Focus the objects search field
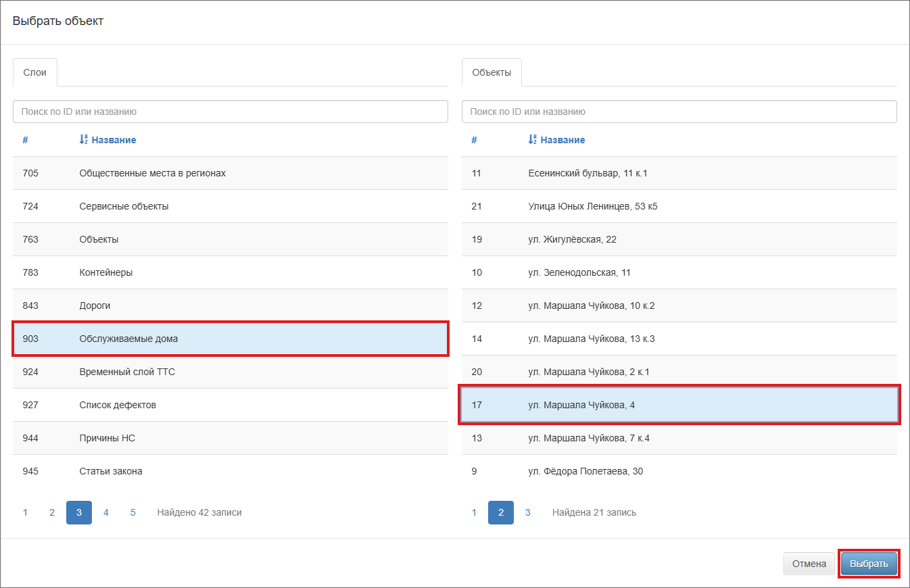 coord(679,112)
